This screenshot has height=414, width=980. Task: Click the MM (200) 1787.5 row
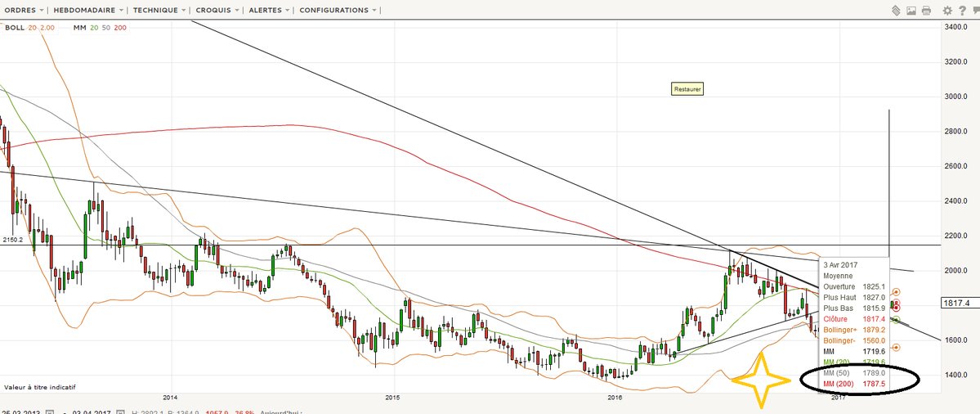click(x=854, y=384)
